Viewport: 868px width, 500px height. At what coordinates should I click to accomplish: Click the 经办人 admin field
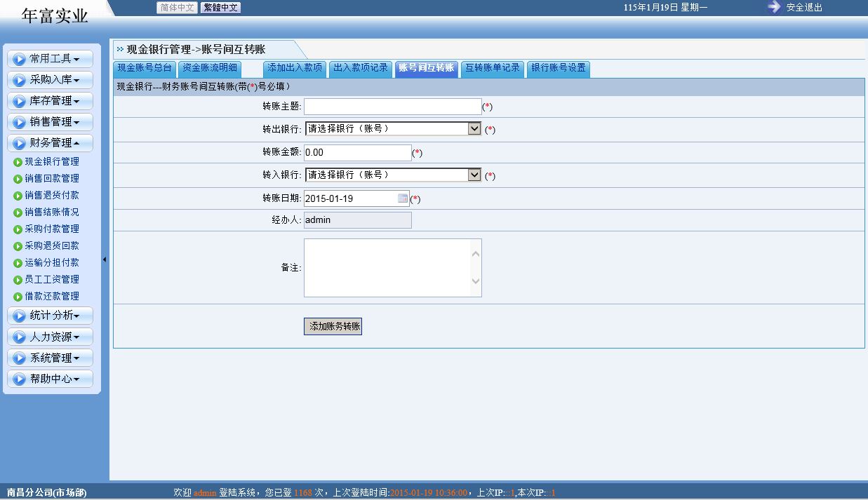pyautogui.click(x=358, y=220)
